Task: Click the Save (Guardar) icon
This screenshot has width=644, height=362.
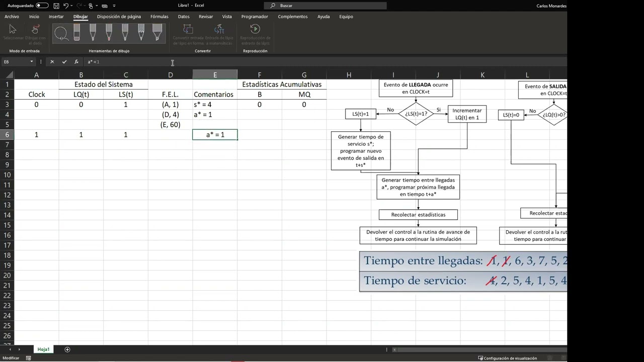Action: 56,6
